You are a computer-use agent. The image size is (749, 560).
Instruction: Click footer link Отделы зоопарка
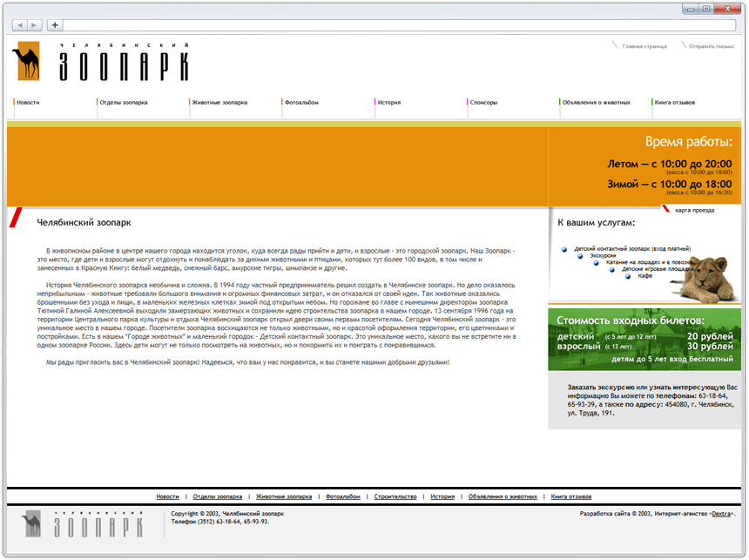[x=218, y=496]
